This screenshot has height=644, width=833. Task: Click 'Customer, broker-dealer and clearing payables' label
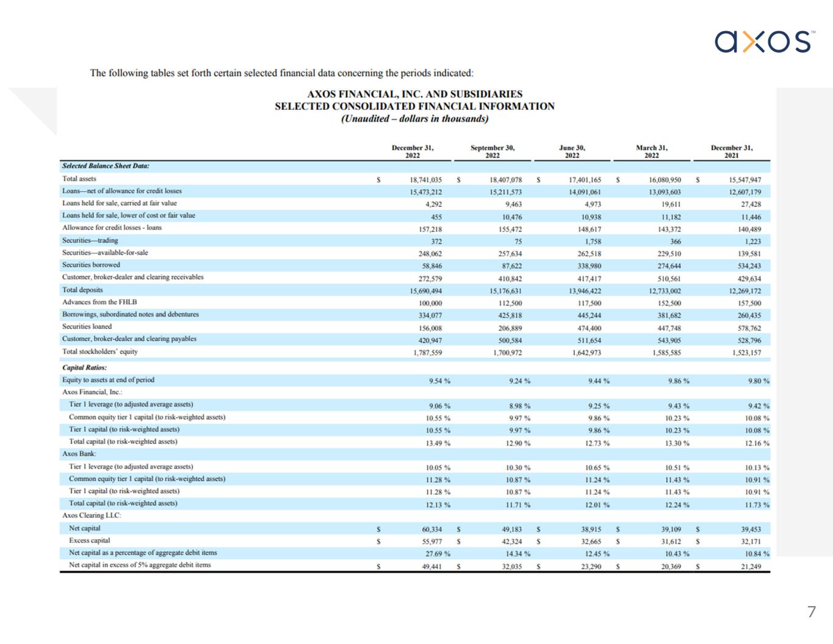[x=129, y=339]
